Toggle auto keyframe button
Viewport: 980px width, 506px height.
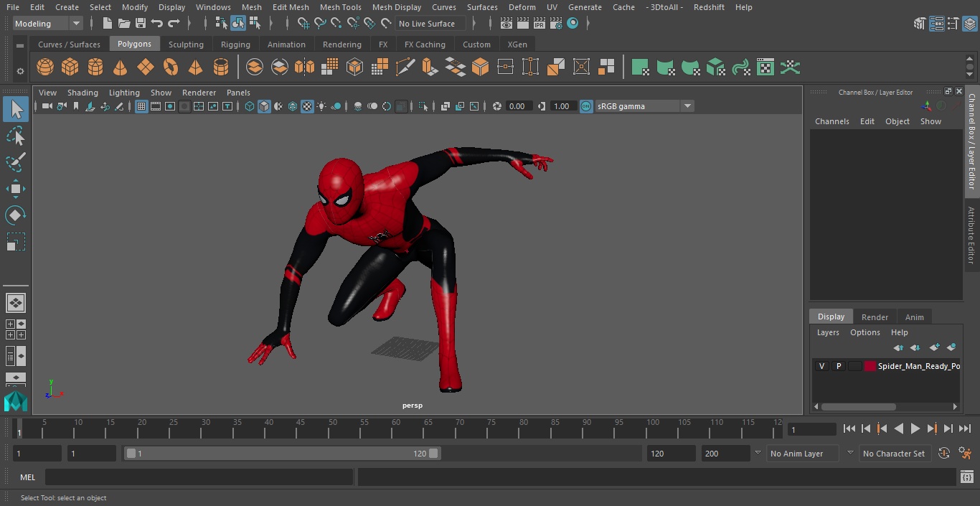(944, 454)
